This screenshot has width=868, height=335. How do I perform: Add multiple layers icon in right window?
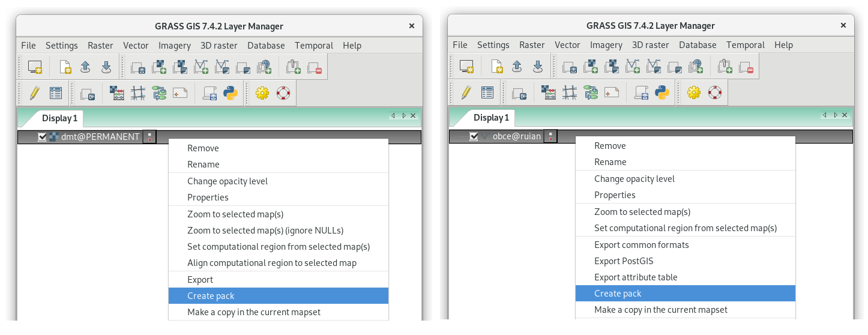[x=570, y=67]
